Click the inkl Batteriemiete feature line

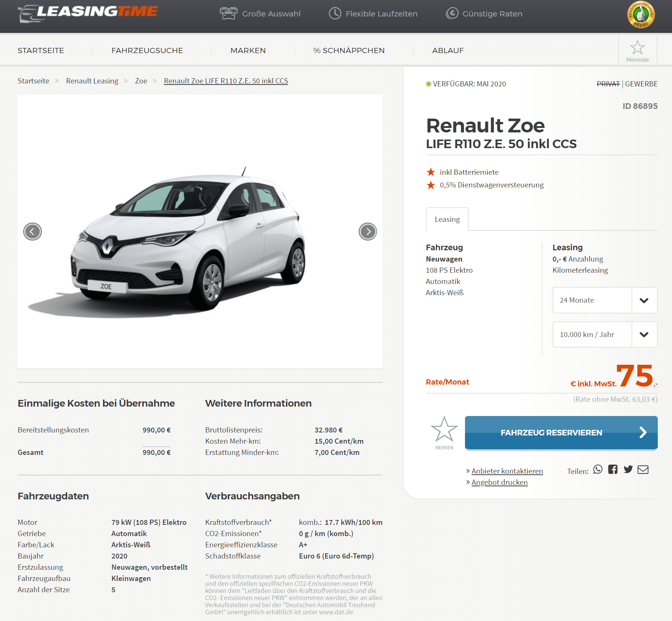(x=469, y=172)
